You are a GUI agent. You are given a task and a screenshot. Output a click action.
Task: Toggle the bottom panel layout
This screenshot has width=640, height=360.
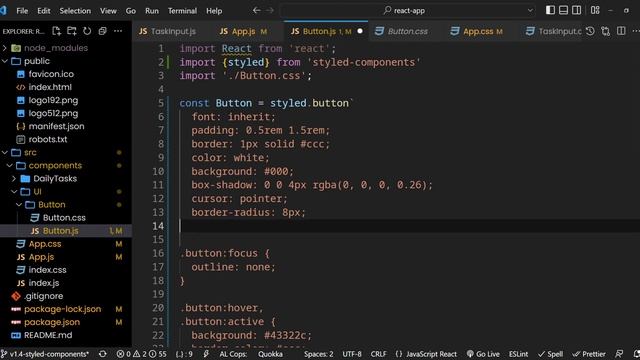[563, 10]
